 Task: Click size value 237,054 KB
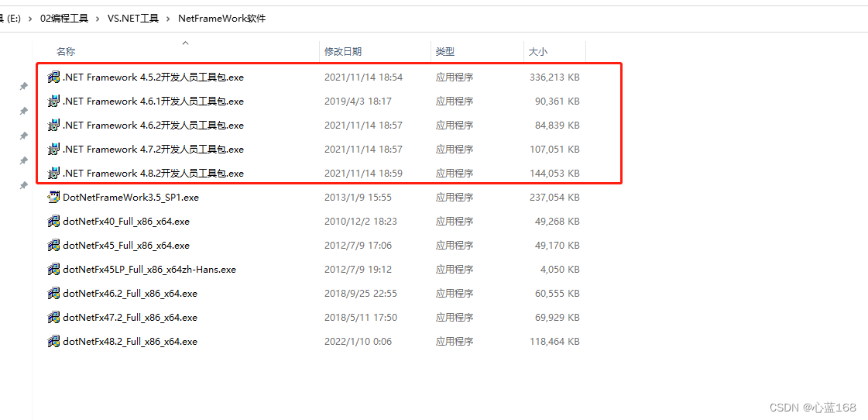(x=554, y=198)
